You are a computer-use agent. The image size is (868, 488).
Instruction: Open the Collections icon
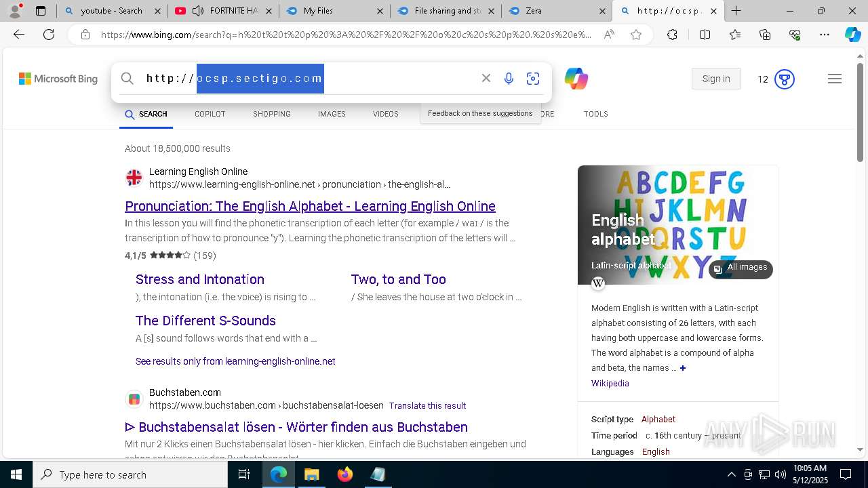click(x=765, y=35)
